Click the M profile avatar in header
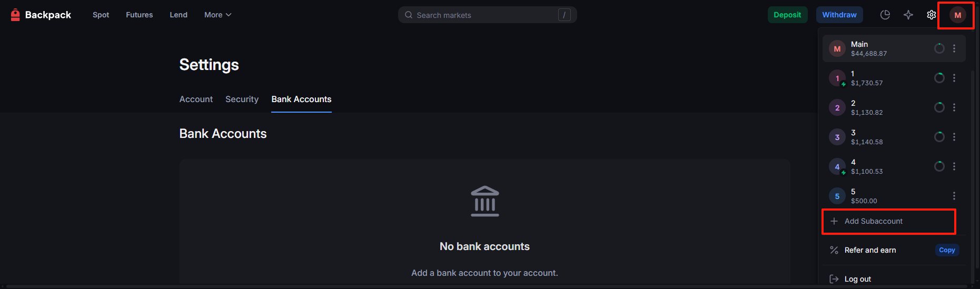This screenshot has height=289, width=980. click(957, 15)
